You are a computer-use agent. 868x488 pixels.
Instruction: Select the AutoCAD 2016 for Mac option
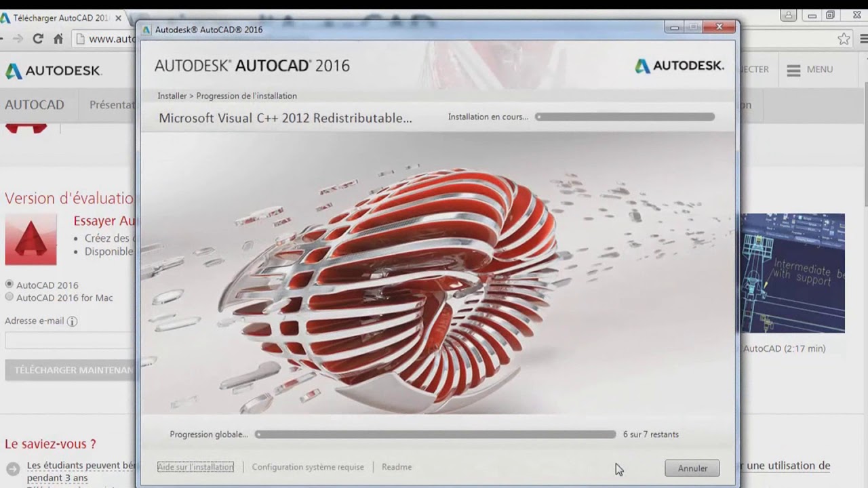click(x=9, y=297)
